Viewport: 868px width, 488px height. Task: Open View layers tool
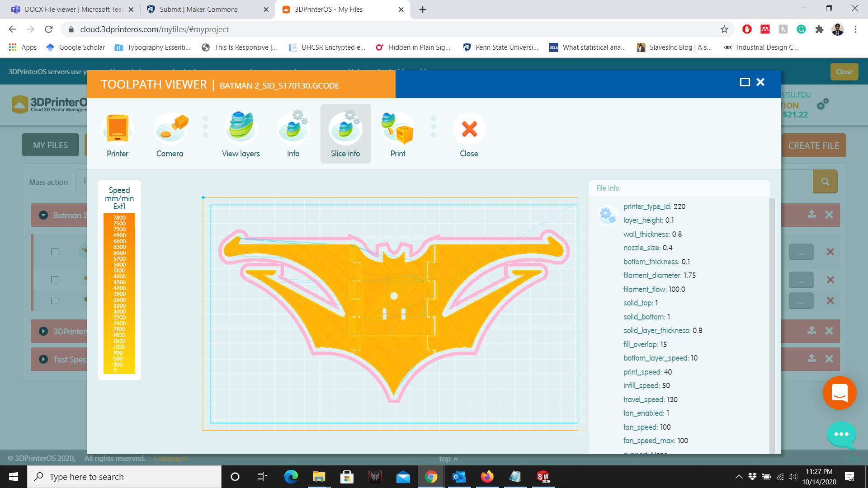click(241, 134)
